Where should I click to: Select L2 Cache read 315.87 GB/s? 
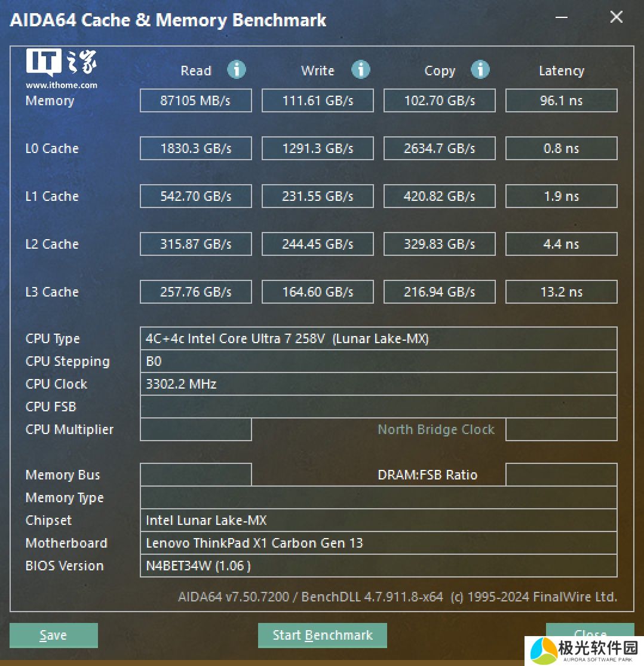click(196, 244)
